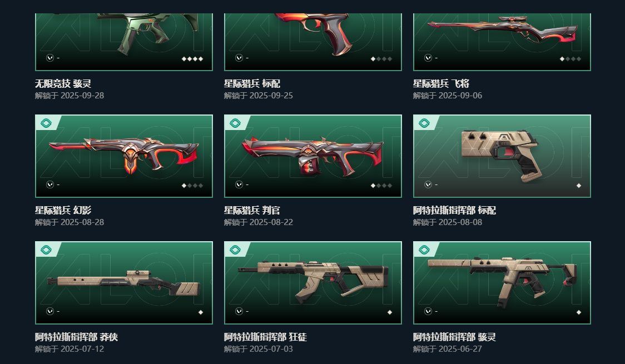The image size is (625, 364).
Task: Click the four level diamonds on 无限竞技 骇灵
Action: click(192, 59)
